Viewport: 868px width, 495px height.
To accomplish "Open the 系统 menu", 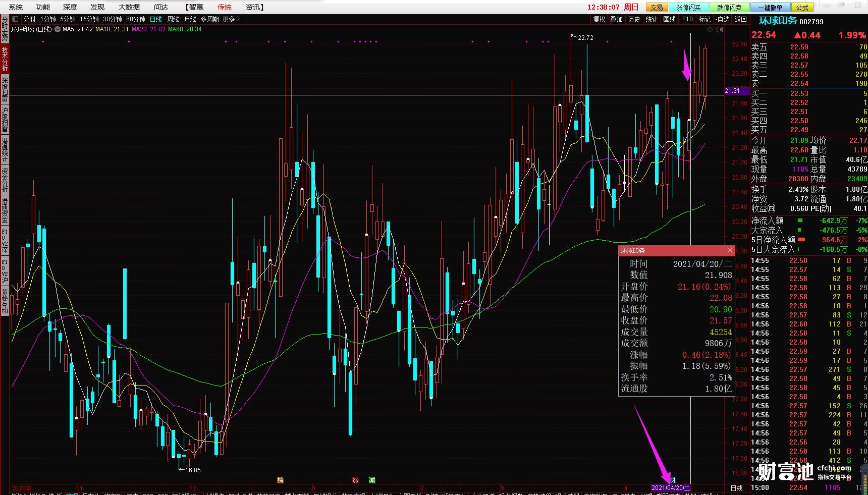I will pyautogui.click(x=16, y=7).
